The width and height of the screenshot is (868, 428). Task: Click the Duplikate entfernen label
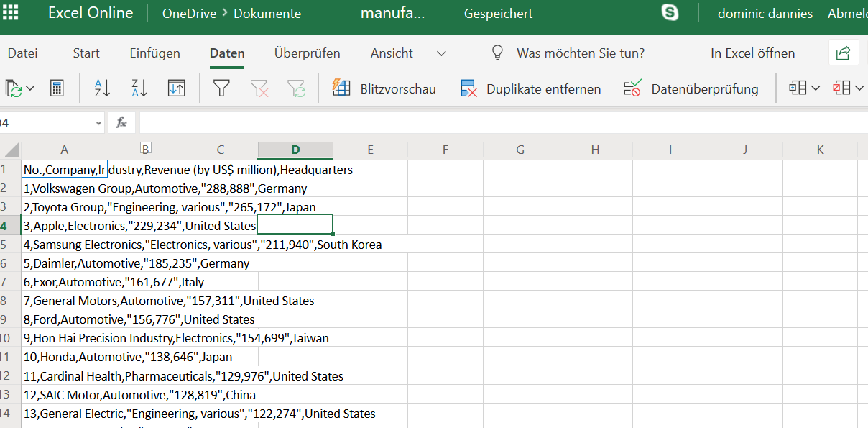(x=543, y=89)
